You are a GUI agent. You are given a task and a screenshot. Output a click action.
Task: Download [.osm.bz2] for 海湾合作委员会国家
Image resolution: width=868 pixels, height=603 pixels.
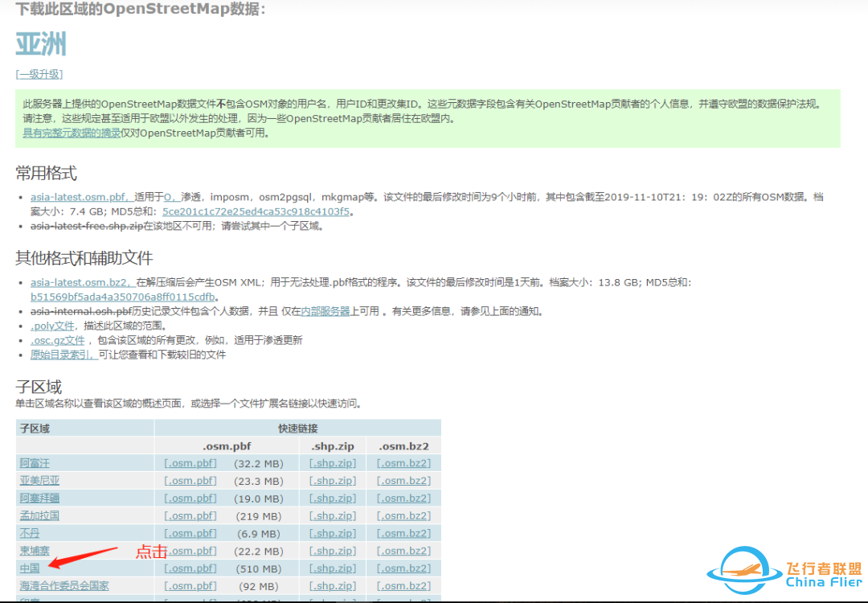coord(403,586)
